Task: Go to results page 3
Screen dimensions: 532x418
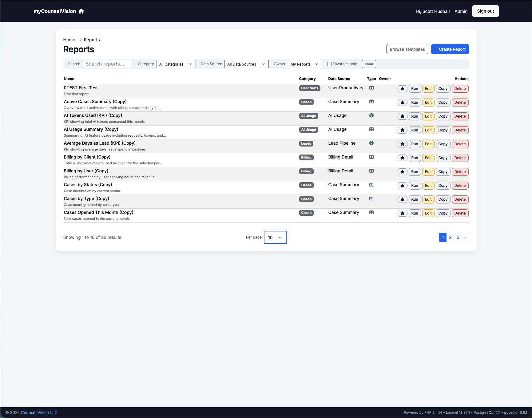Action: click(x=458, y=237)
